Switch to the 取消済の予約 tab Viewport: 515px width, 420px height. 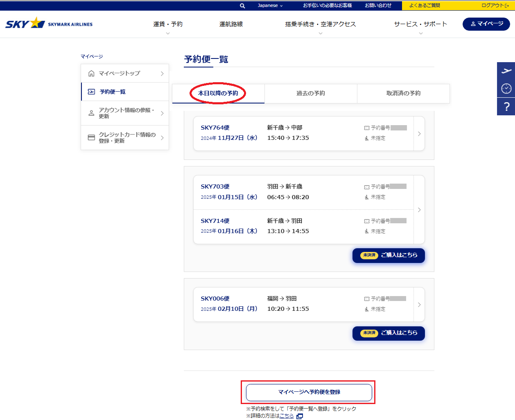[403, 93]
